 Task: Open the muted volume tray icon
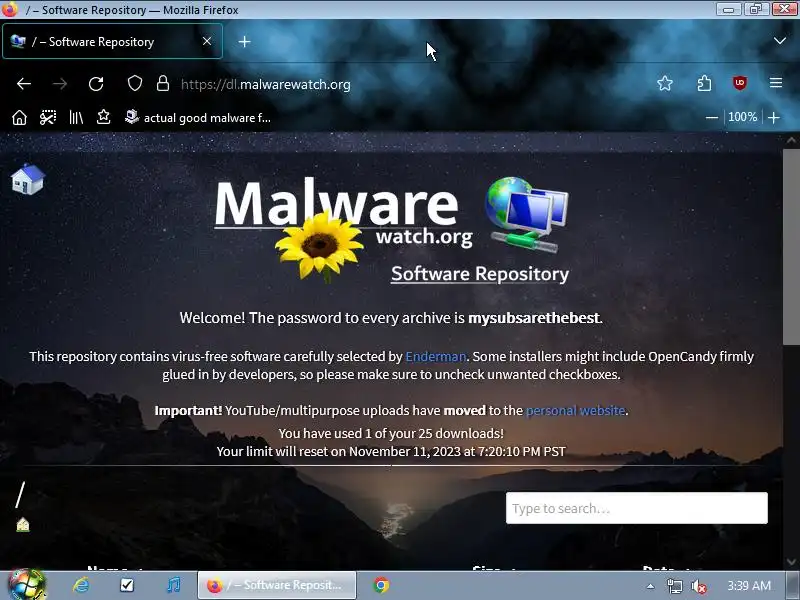(x=698, y=586)
